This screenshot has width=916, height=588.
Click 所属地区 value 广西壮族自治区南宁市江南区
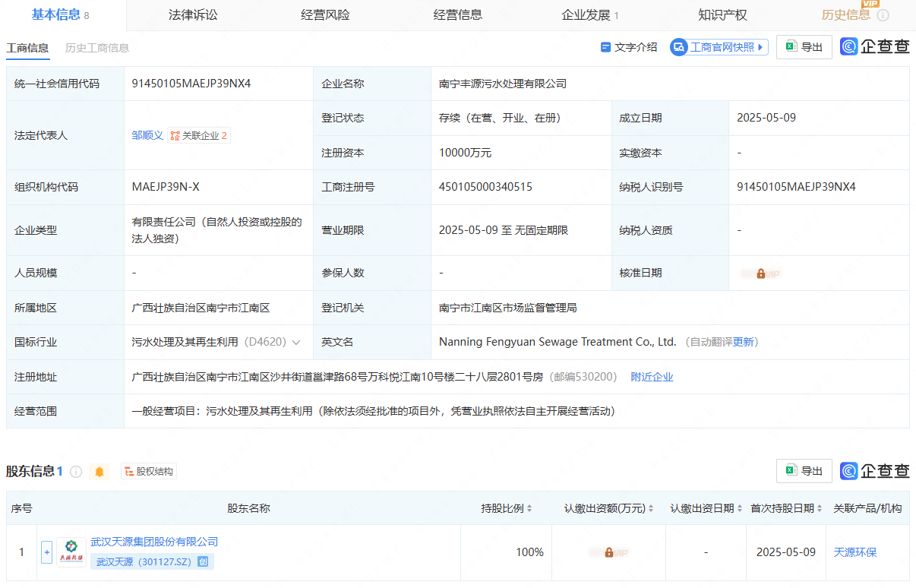pos(201,308)
